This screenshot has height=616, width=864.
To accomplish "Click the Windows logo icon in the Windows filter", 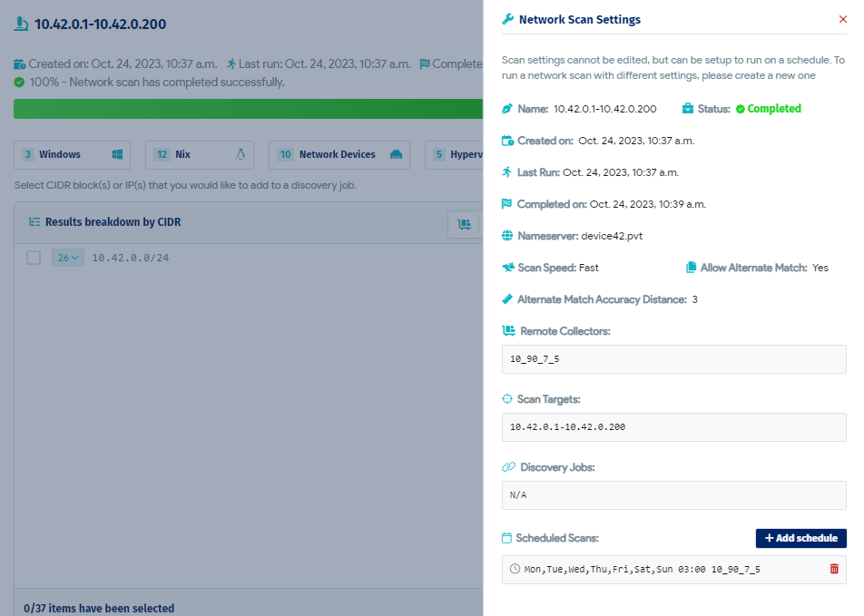I will coord(117,154).
